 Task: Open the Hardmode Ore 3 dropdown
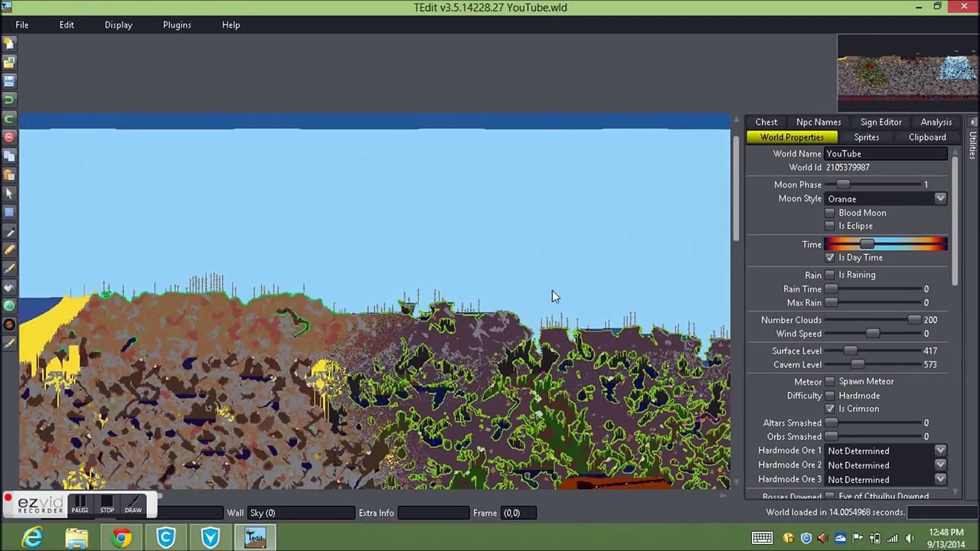point(940,480)
